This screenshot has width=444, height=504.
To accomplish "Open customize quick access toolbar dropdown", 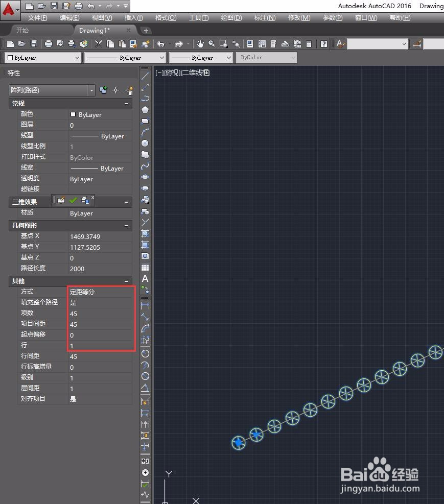I will [x=126, y=6].
